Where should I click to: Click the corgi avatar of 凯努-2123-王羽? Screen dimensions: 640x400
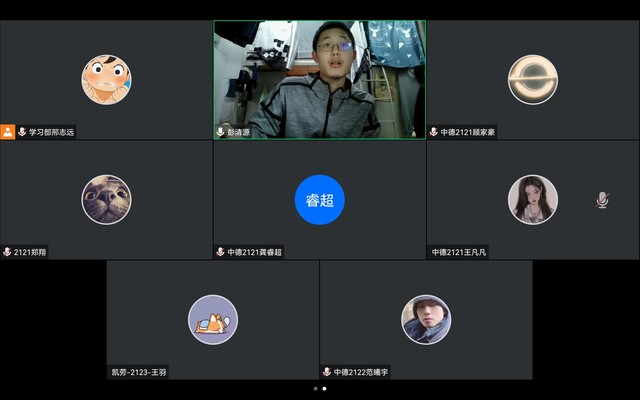pyautogui.click(x=213, y=320)
